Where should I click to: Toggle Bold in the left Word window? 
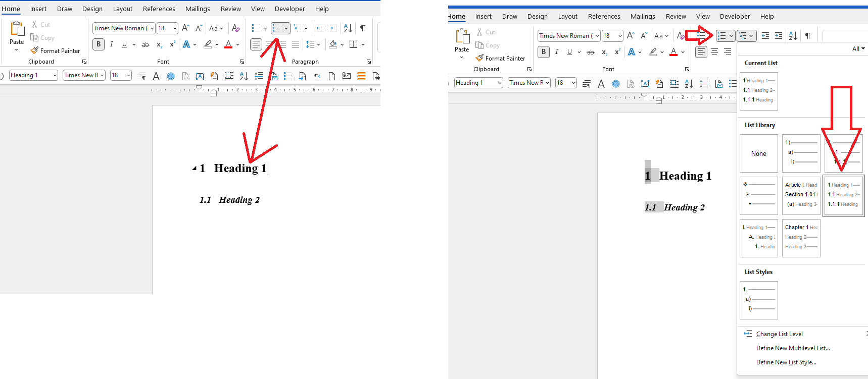99,44
